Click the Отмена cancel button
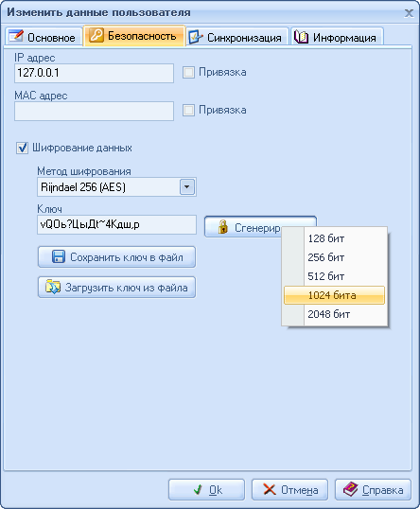Viewport: 420px width, 509px height. [x=289, y=489]
